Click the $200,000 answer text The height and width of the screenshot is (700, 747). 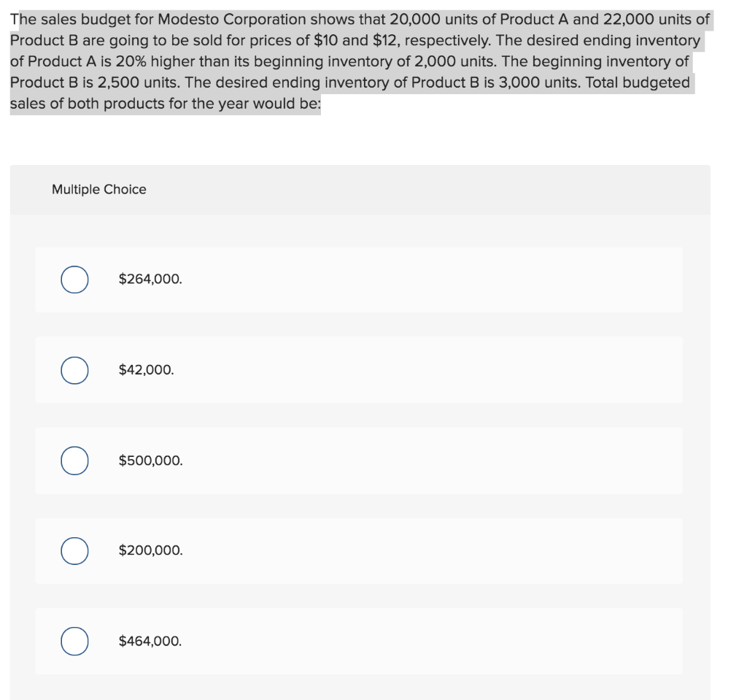pos(149,551)
